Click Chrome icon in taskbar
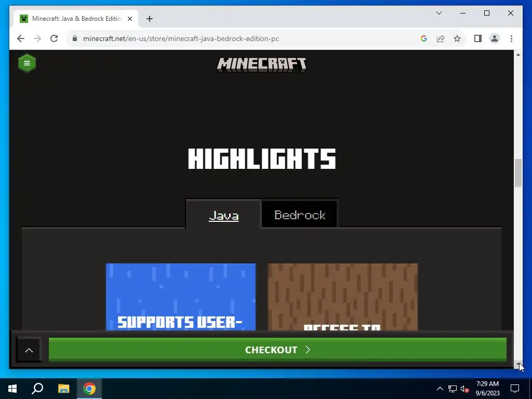Viewport: 532px width, 399px height. pos(89,389)
